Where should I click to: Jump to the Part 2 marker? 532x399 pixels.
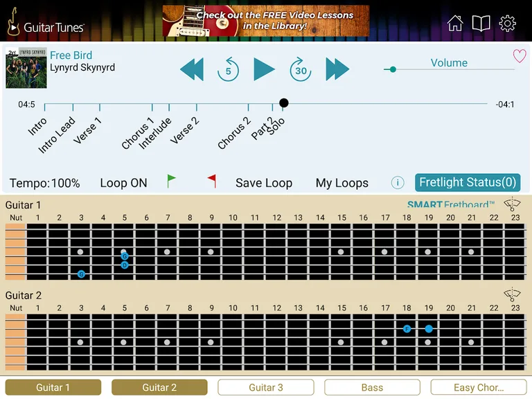tap(261, 129)
